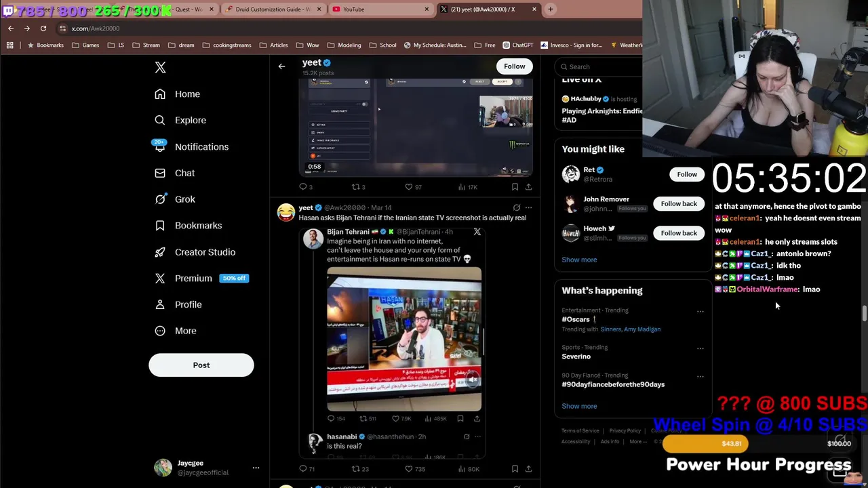Open Severino trending topic
This screenshot has height=488, width=868.
pos(576,357)
